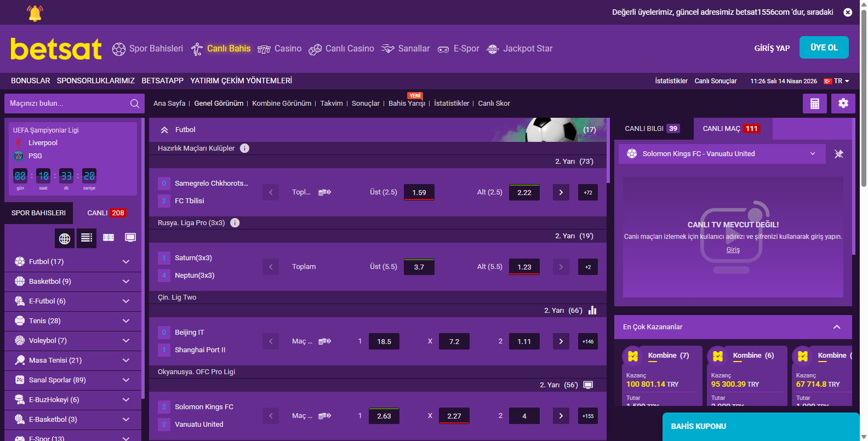The image size is (868, 441).
Task: Open Sanallar section
Action: (406, 49)
